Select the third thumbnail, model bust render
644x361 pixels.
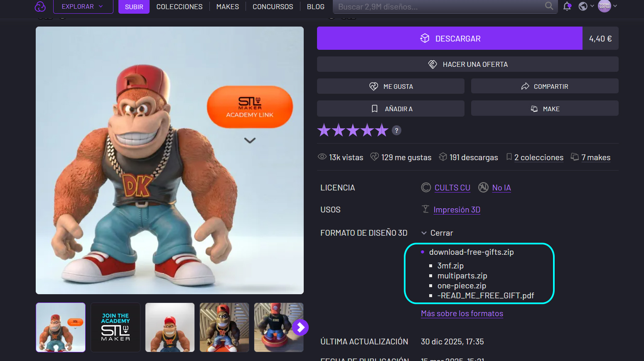point(170,327)
